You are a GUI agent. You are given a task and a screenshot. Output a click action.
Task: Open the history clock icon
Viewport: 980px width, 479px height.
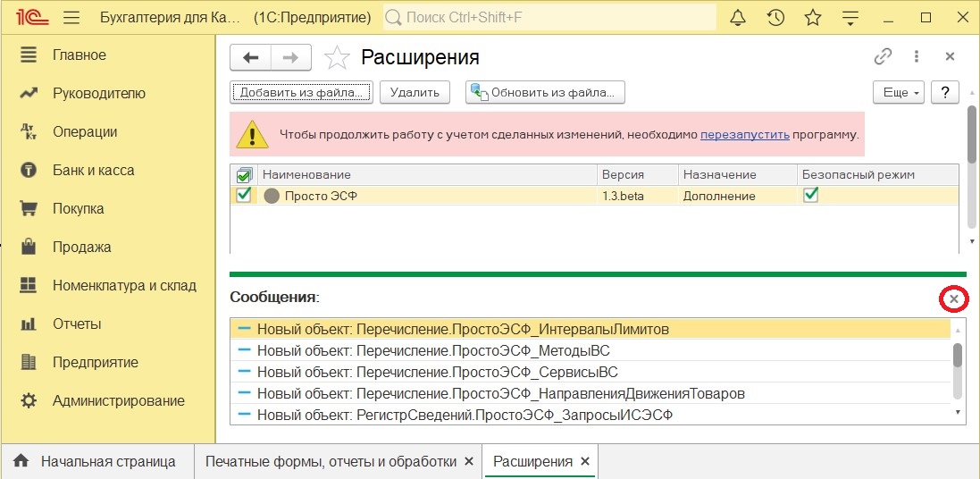coord(775,18)
